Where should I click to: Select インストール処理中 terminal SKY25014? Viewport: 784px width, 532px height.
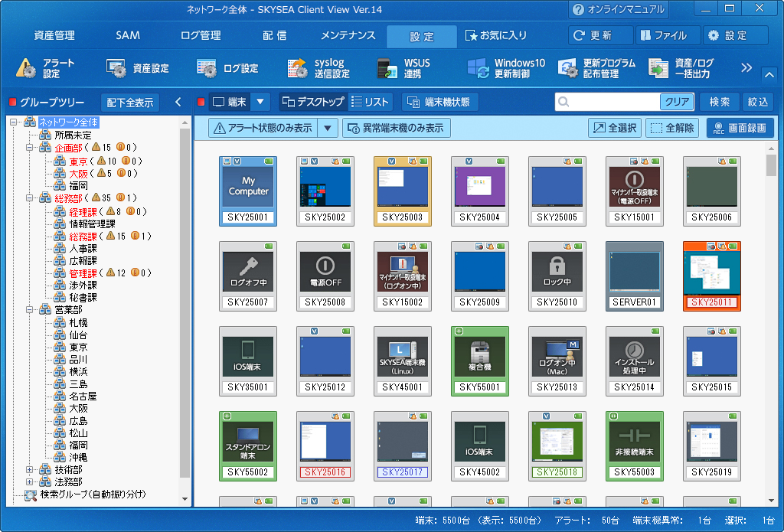point(635,361)
